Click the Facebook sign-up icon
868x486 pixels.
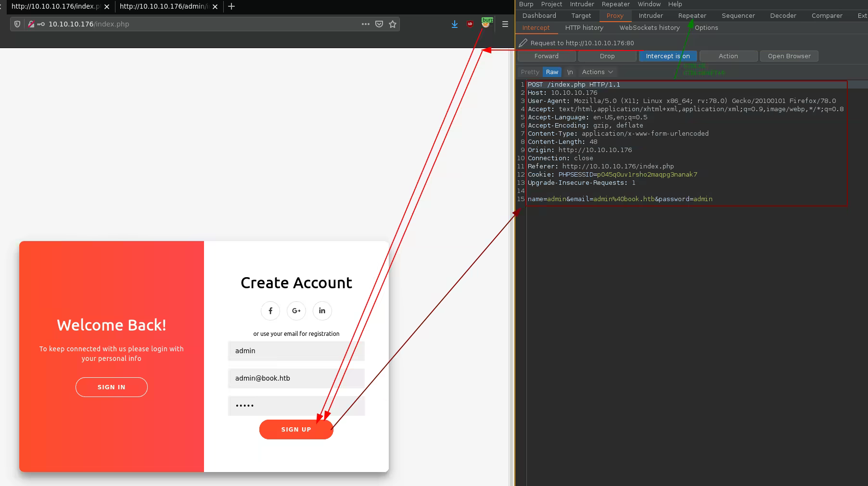pos(270,311)
